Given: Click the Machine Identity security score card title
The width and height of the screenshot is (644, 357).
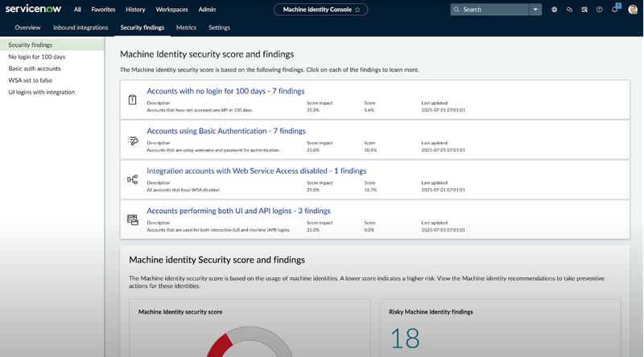Looking at the screenshot, I should click(180, 312).
